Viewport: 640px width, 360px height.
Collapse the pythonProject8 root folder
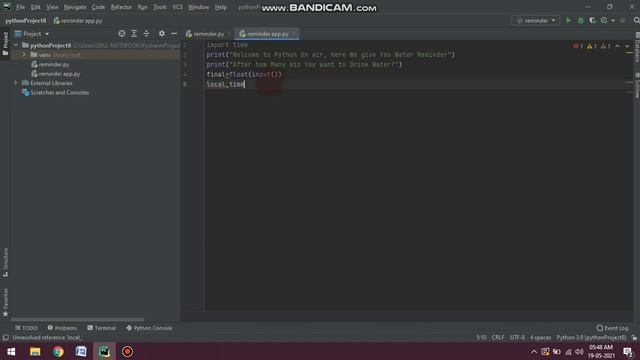coord(16,45)
